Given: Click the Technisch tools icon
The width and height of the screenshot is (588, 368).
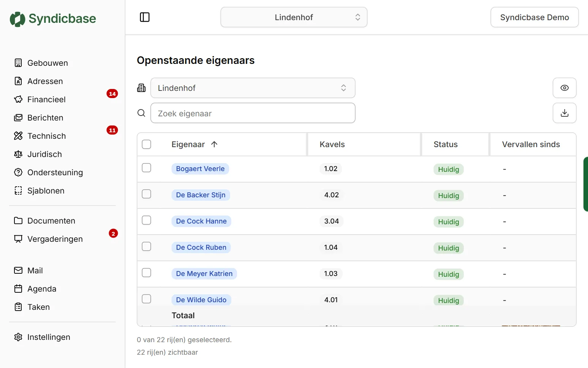Looking at the screenshot, I should pyautogui.click(x=18, y=136).
